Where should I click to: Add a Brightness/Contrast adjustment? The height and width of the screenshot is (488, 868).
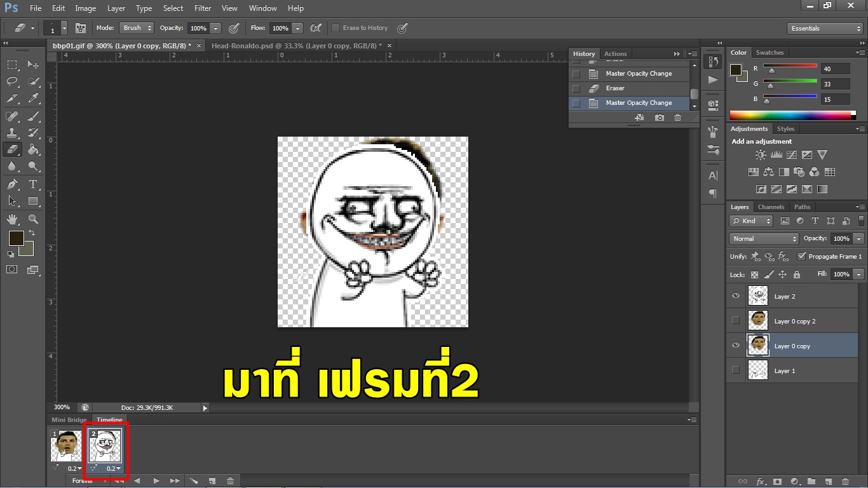[x=761, y=154]
